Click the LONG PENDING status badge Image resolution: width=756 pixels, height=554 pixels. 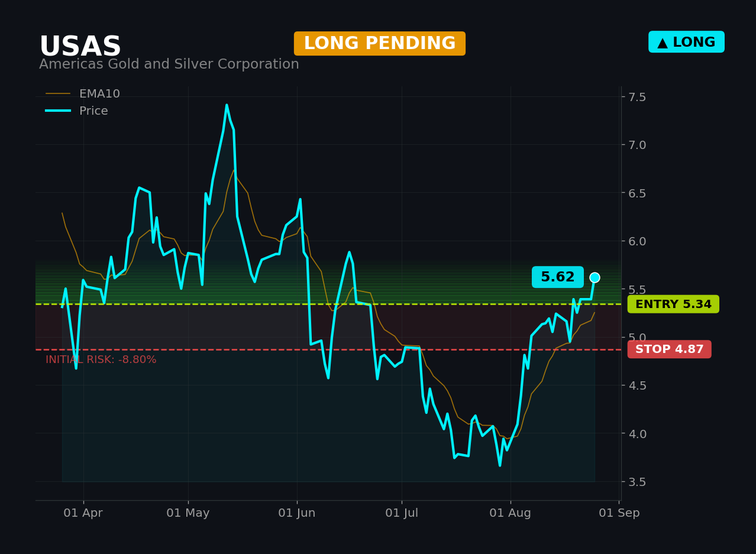tap(380, 44)
